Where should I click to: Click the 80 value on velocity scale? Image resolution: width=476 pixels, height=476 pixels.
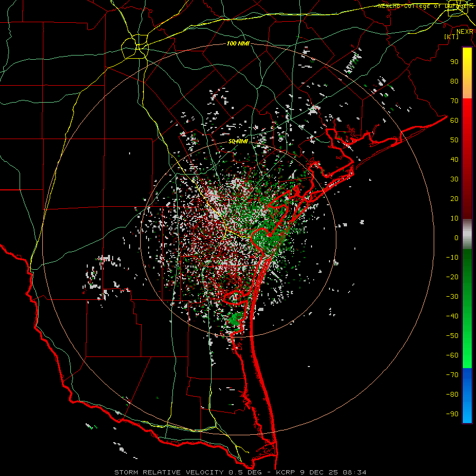454,81
